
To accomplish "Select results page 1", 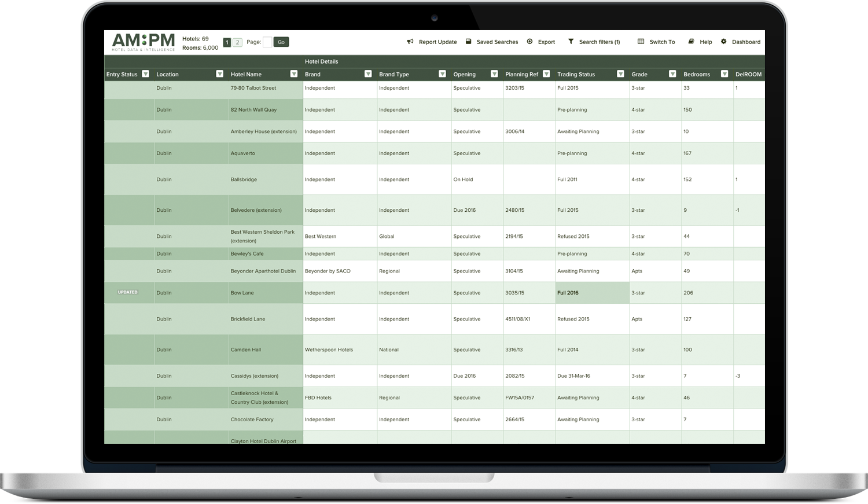I will tap(227, 42).
